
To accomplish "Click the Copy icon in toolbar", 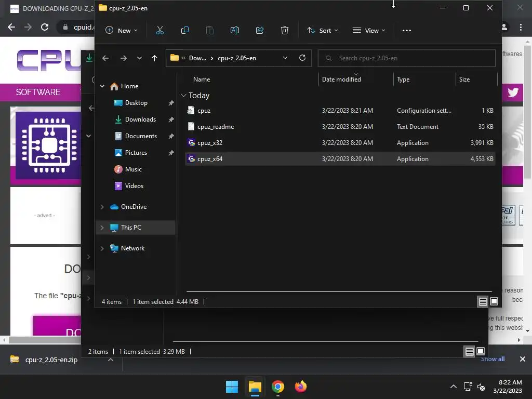I will click(x=185, y=31).
